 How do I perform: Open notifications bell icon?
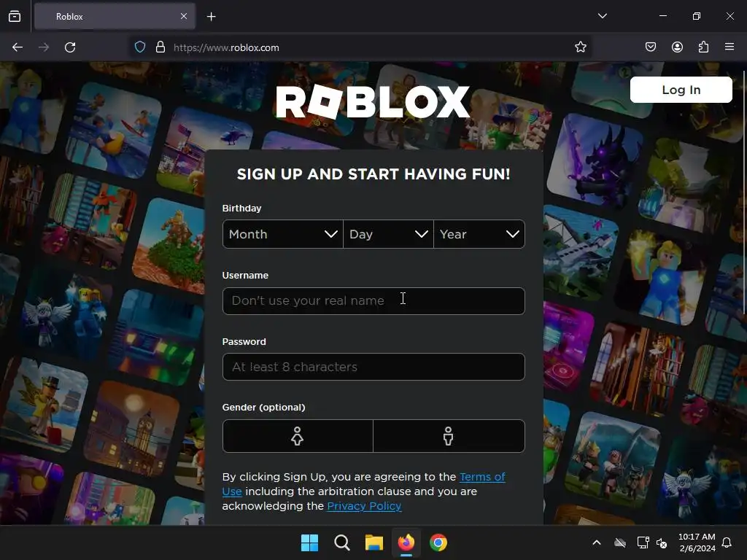click(x=727, y=542)
